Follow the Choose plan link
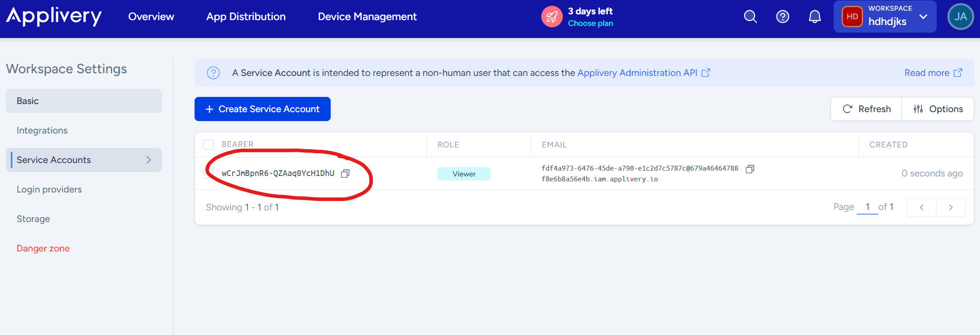This screenshot has width=980, height=335. tap(590, 23)
